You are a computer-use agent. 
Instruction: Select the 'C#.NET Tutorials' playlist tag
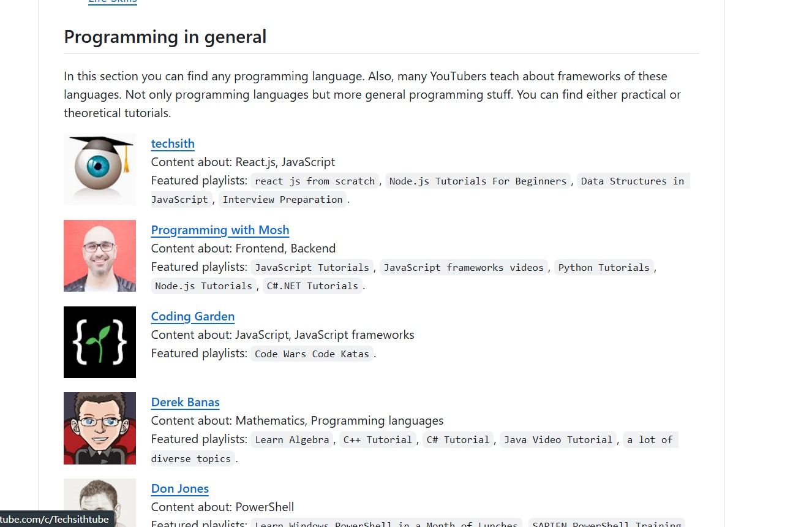[312, 286]
